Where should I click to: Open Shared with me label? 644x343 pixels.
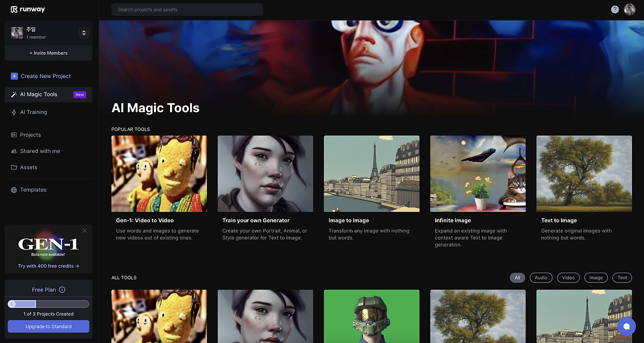pos(40,151)
